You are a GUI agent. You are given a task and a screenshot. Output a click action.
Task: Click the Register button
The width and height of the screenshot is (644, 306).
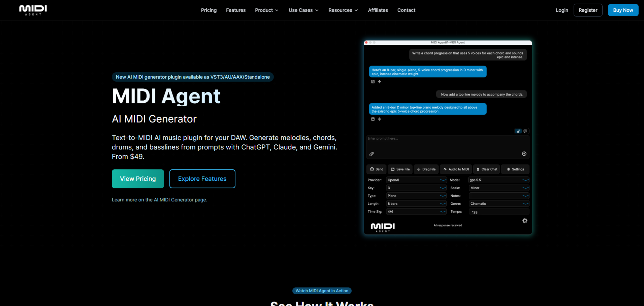coord(588,10)
